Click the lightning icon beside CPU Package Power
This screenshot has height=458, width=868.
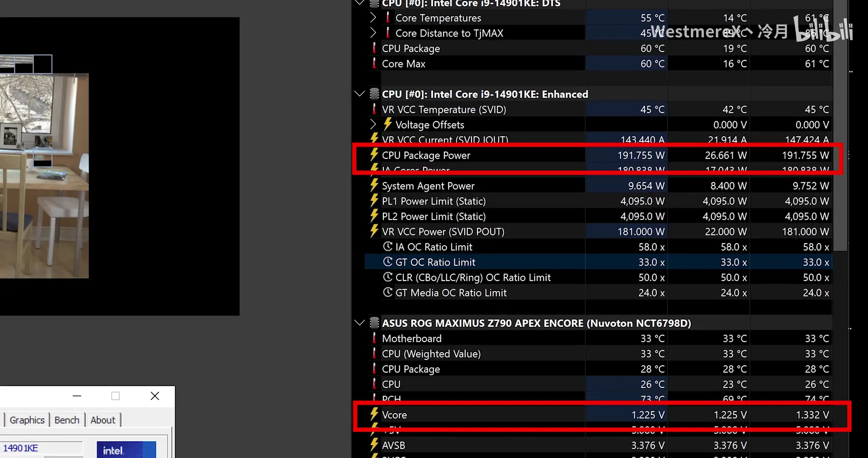point(374,155)
